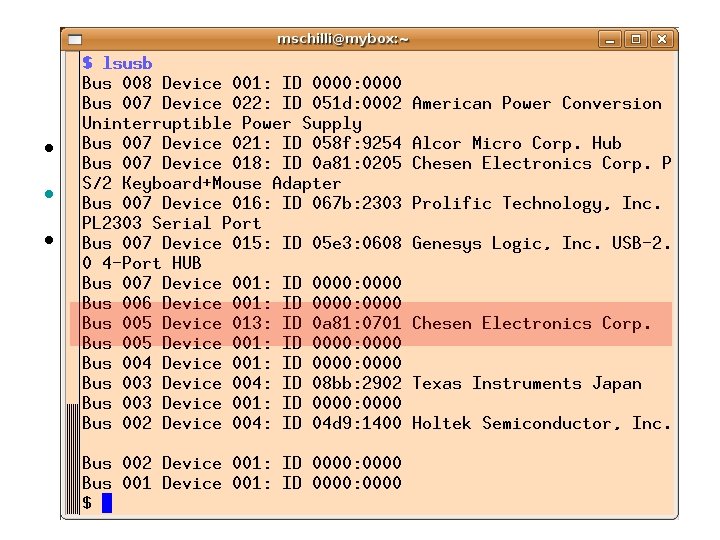Open the terminal window menu icon
720x540 pixels.
[75, 39]
